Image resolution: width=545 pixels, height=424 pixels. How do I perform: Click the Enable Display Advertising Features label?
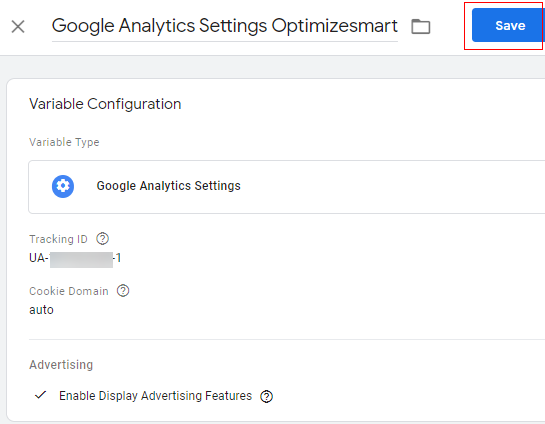pyautogui.click(x=155, y=396)
